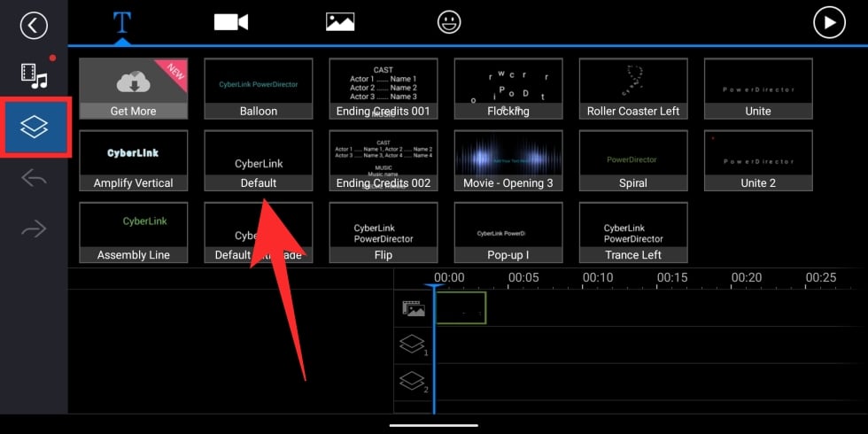Tap the back arrow button

(x=34, y=25)
